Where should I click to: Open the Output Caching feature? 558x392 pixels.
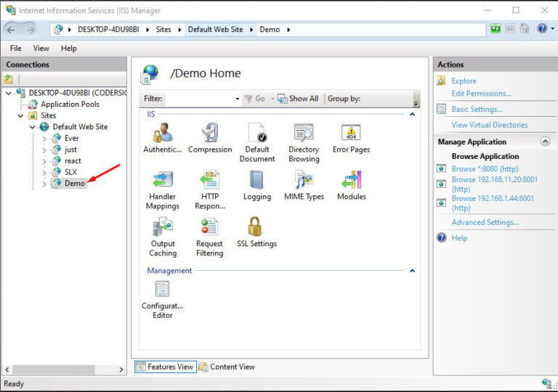pos(163,237)
